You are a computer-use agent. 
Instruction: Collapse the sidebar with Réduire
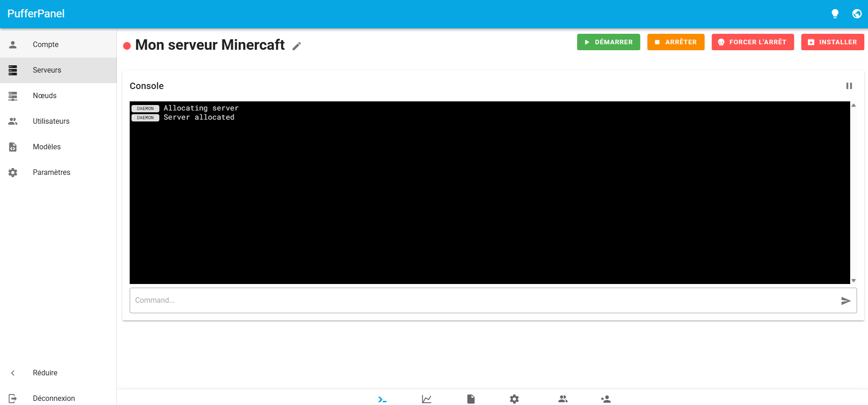click(45, 373)
